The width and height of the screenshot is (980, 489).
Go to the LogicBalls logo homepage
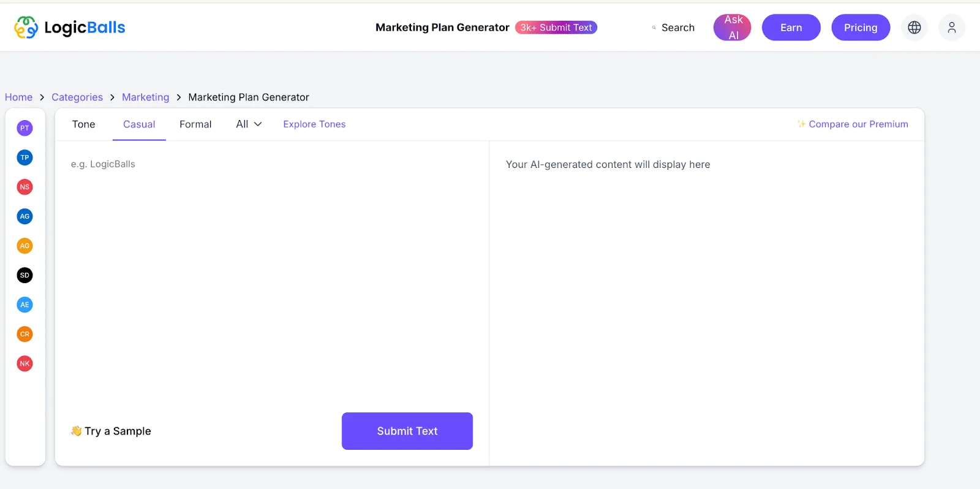(x=70, y=28)
